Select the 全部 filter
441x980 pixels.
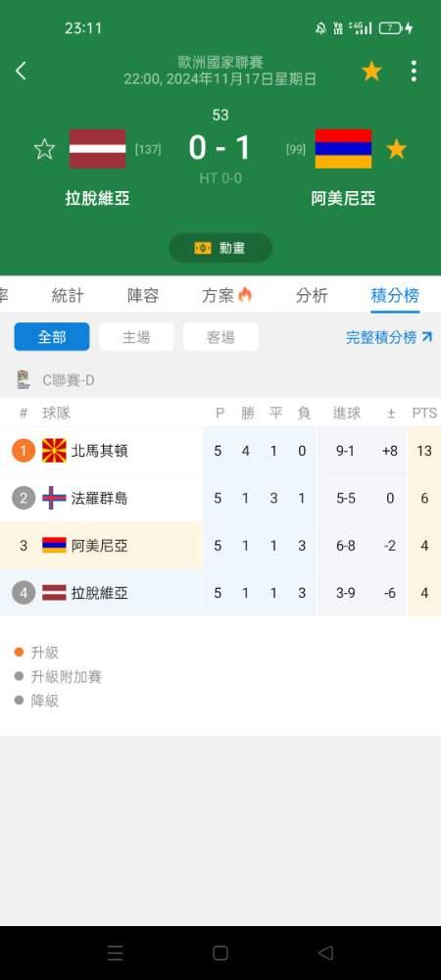(x=52, y=337)
